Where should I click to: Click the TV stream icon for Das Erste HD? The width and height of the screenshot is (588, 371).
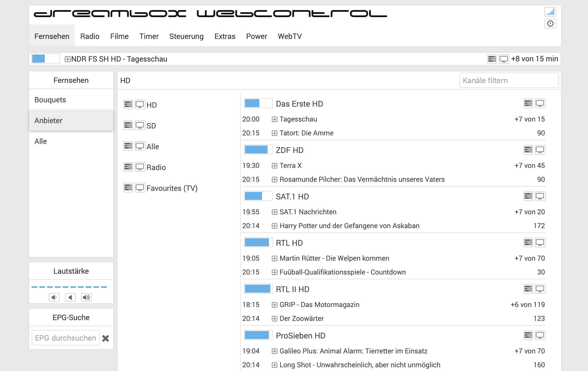540,103
